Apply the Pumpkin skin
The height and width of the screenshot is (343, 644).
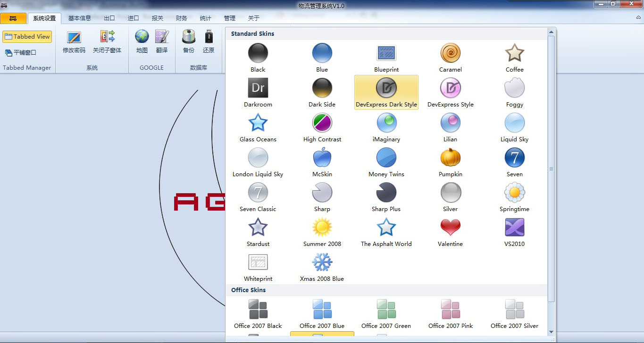click(x=450, y=158)
